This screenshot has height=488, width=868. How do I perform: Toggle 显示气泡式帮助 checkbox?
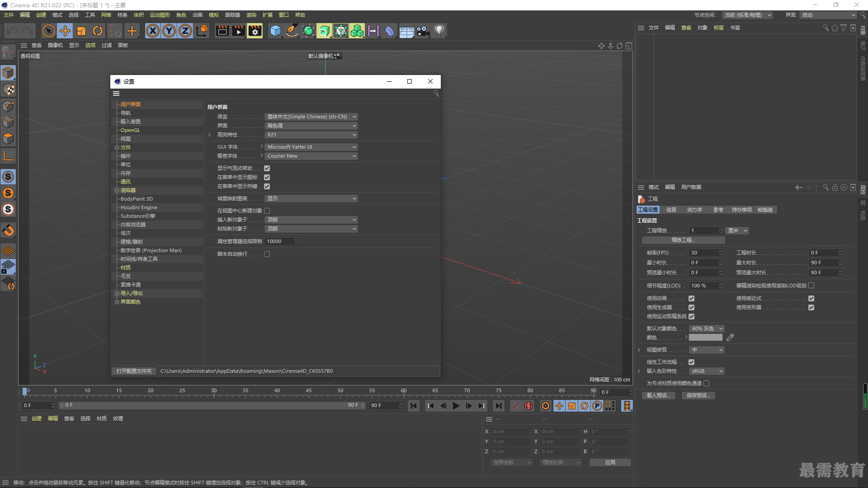click(x=267, y=169)
